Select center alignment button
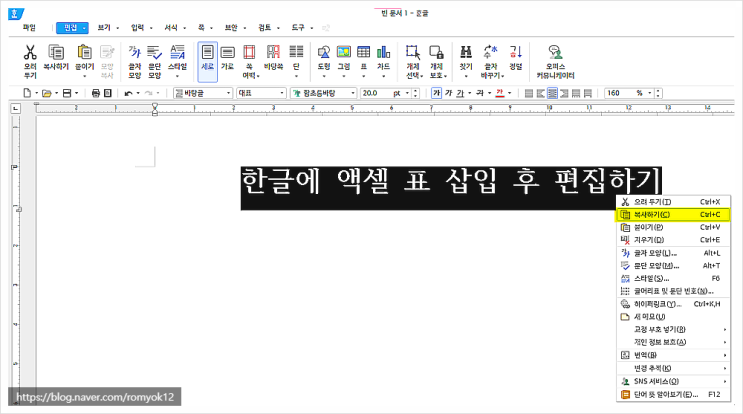Viewport: 743px width, 414px height. click(x=553, y=93)
